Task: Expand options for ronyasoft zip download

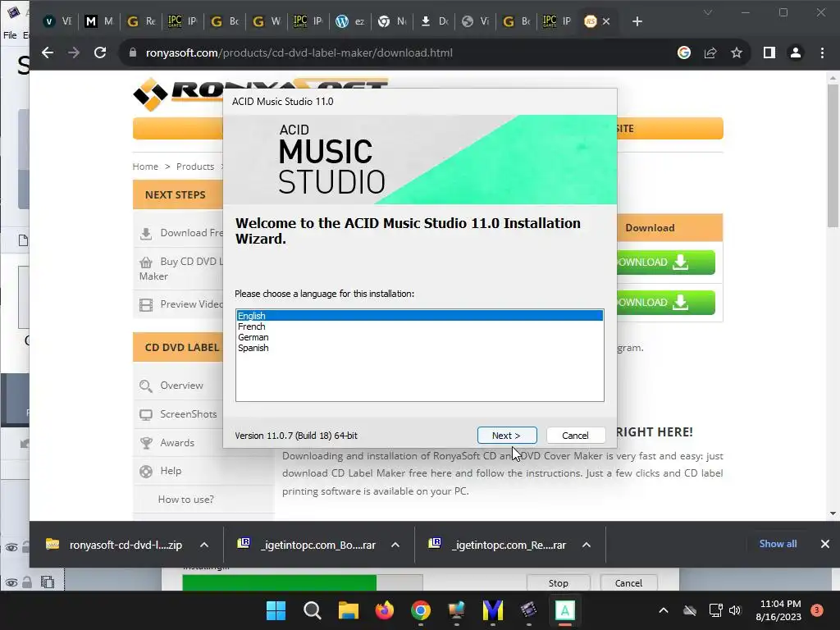Action: [x=204, y=545]
